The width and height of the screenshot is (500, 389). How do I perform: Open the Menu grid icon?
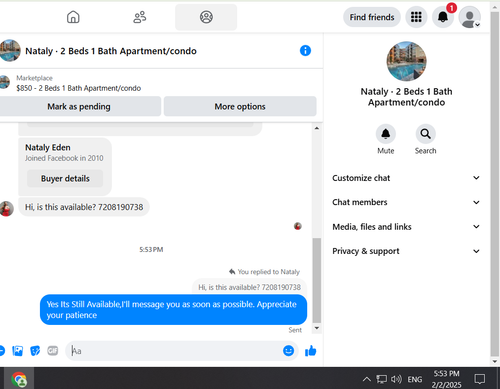416,17
